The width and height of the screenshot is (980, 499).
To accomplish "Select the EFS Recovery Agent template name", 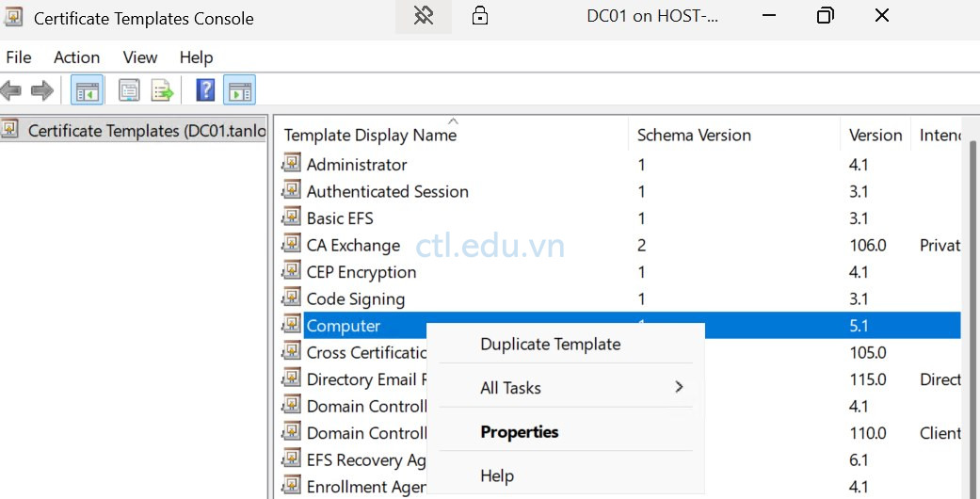I will pos(366,460).
